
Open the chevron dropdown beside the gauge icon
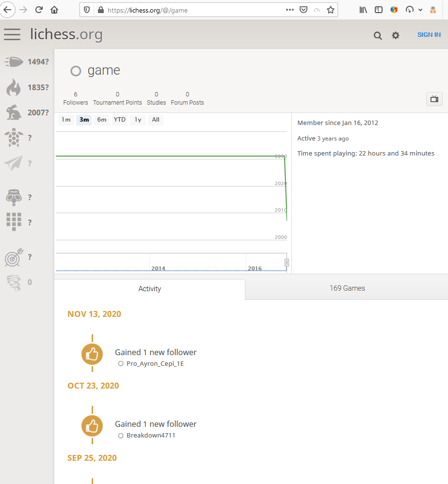click(x=420, y=9)
